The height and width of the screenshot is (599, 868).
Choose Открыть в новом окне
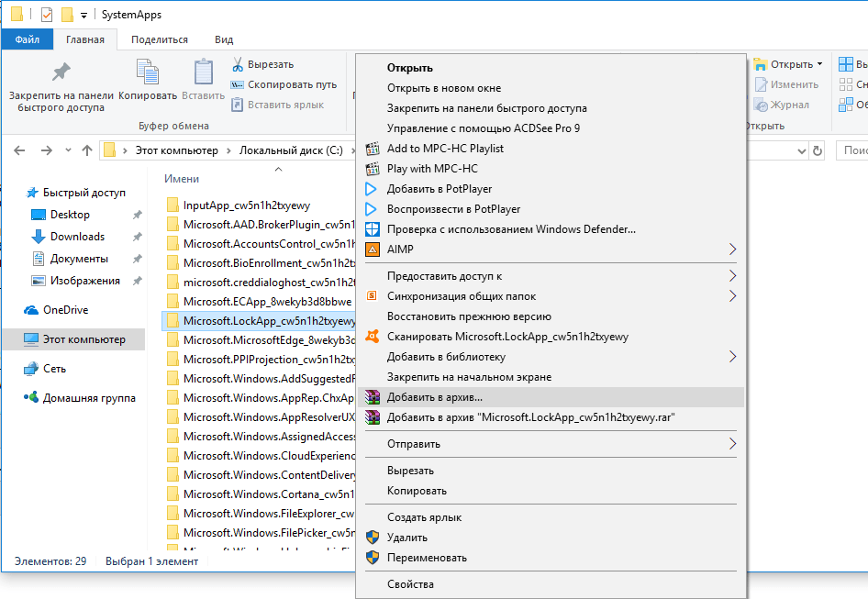tap(551, 88)
